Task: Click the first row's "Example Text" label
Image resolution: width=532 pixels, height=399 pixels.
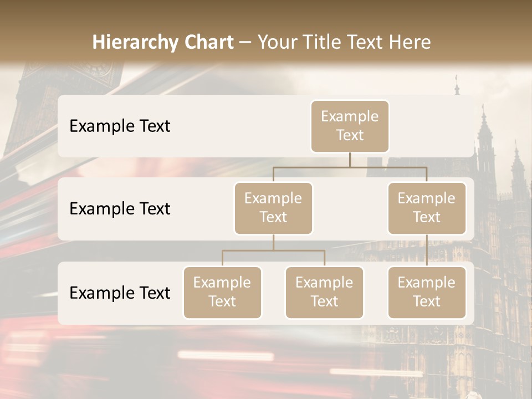Action: 120,126
